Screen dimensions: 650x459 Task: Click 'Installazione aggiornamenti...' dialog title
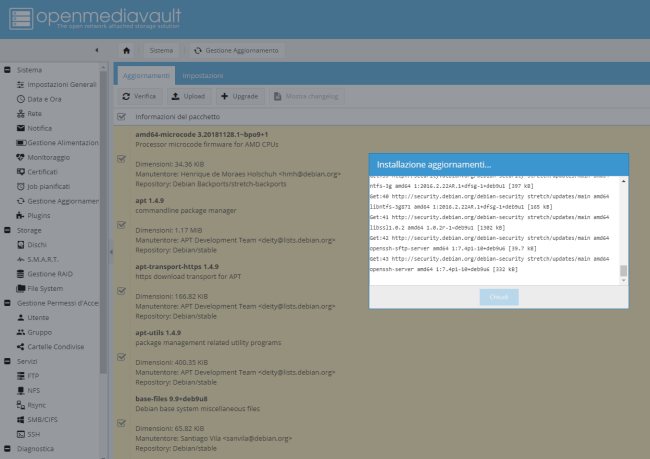(x=434, y=165)
